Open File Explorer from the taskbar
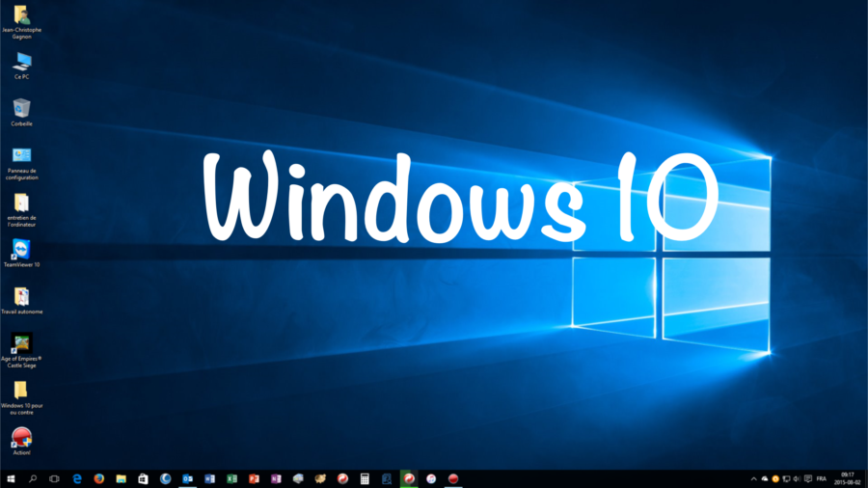The image size is (868, 488). [122, 478]
